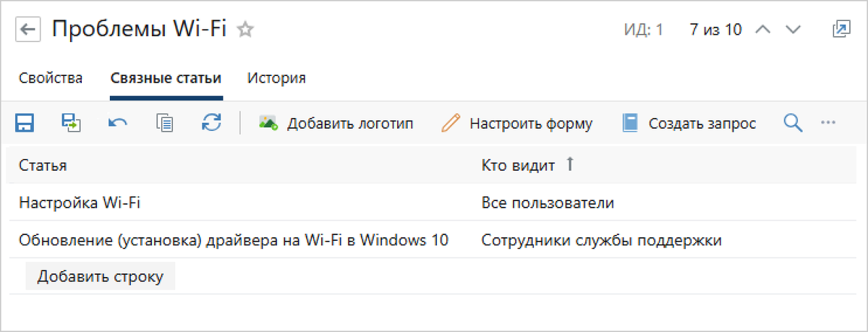
Task: Go to next record with down chevron
Action: (793, 30)
